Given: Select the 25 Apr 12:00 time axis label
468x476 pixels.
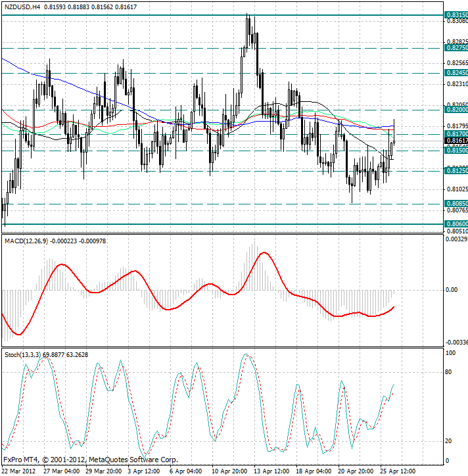Looking at the screenshot, I should tap(398, 471).
